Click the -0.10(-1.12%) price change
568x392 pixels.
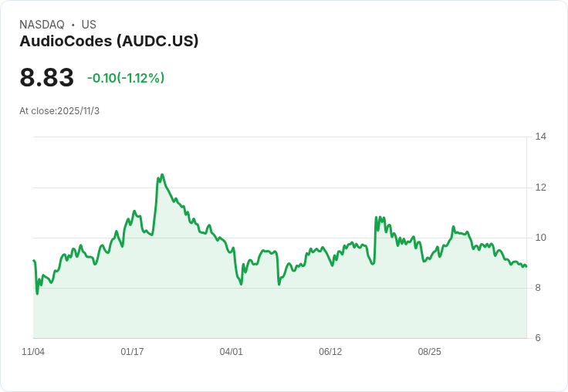126,78
